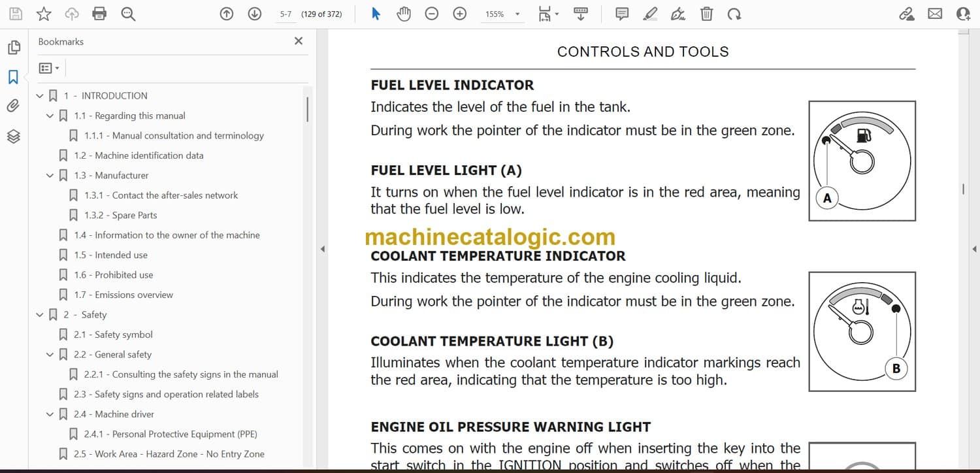
Task: Open the Layers panel
Action: [x=14, y=136]
